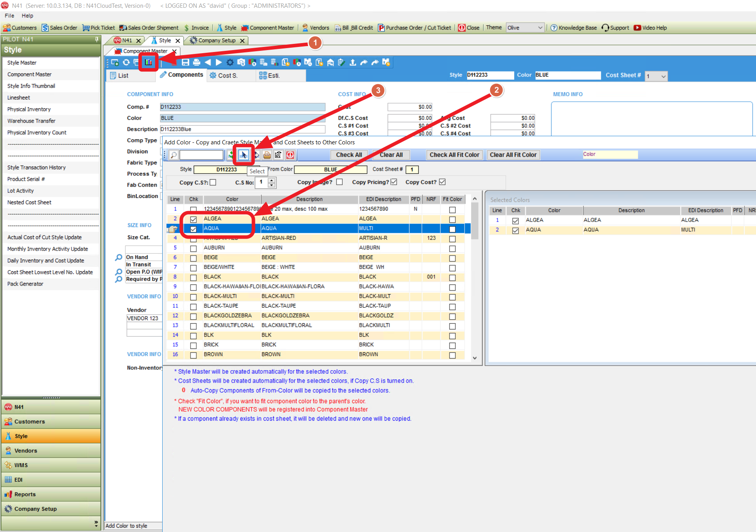
Task: Click the printer icon in blue toolbar
Action: (x=197, y=62)
